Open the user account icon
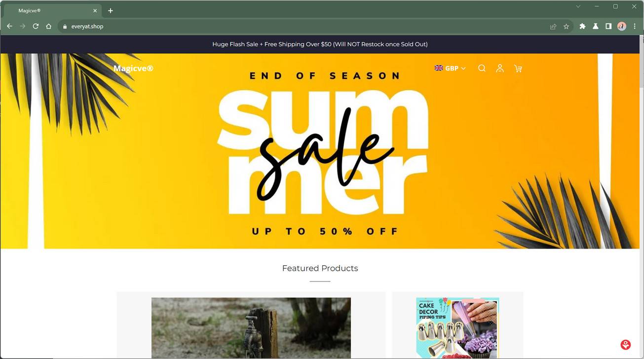The image size is (644, 359). 500,68
